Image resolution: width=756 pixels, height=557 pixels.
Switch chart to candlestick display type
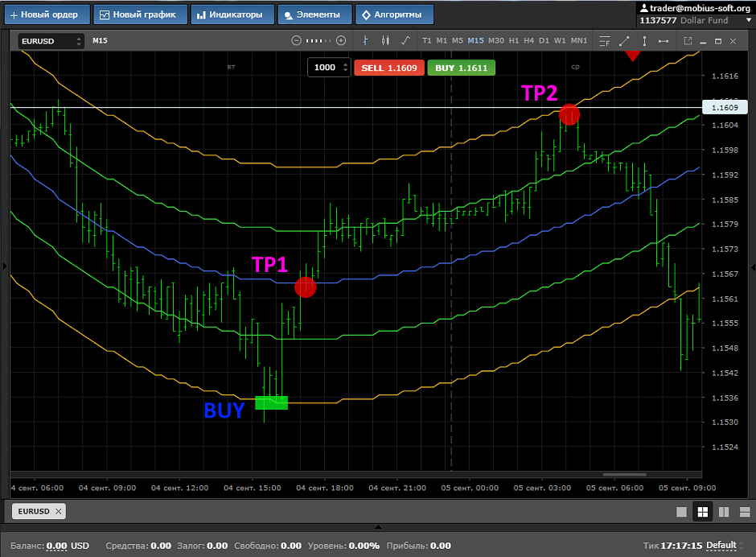pyautogui.click(x=385, y=40)
